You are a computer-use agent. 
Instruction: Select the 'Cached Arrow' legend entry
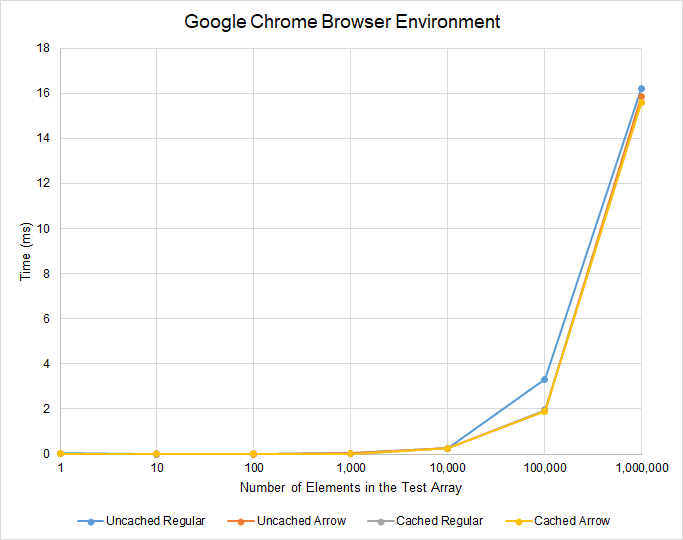pyautogui.click(x=558, y=521)
